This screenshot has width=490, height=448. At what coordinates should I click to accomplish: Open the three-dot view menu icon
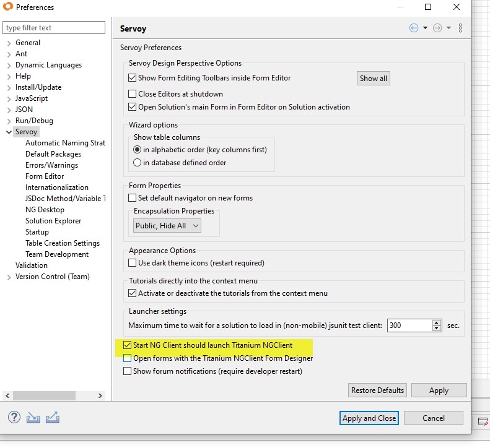460,28
